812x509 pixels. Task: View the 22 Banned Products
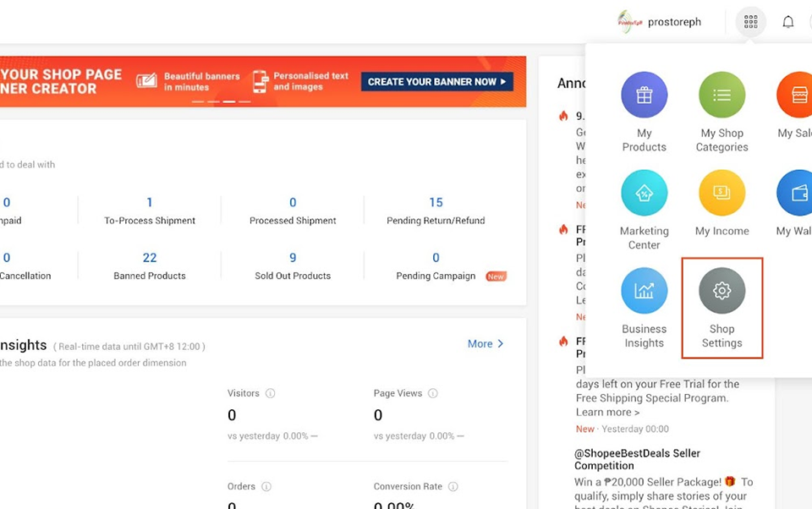coord(149,265)
